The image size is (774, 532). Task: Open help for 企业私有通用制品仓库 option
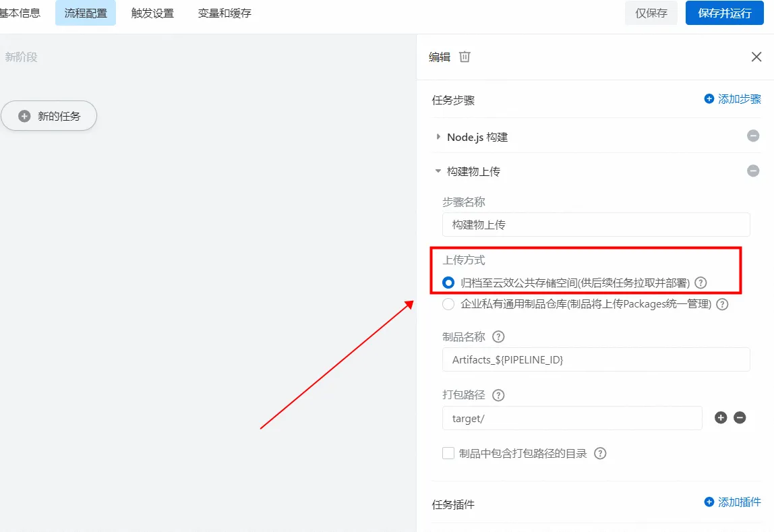(722, 304)
